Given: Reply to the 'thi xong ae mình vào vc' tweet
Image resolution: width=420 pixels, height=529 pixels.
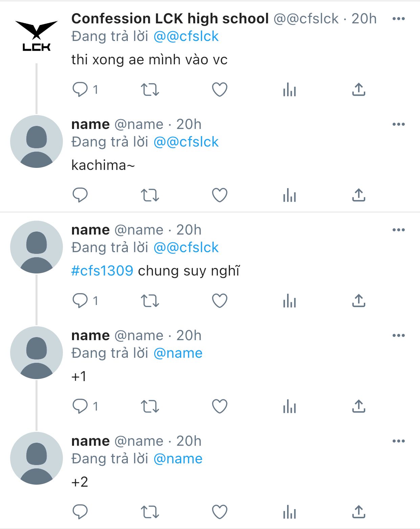Looking at the screenshot, I should (x=80, y=90).
